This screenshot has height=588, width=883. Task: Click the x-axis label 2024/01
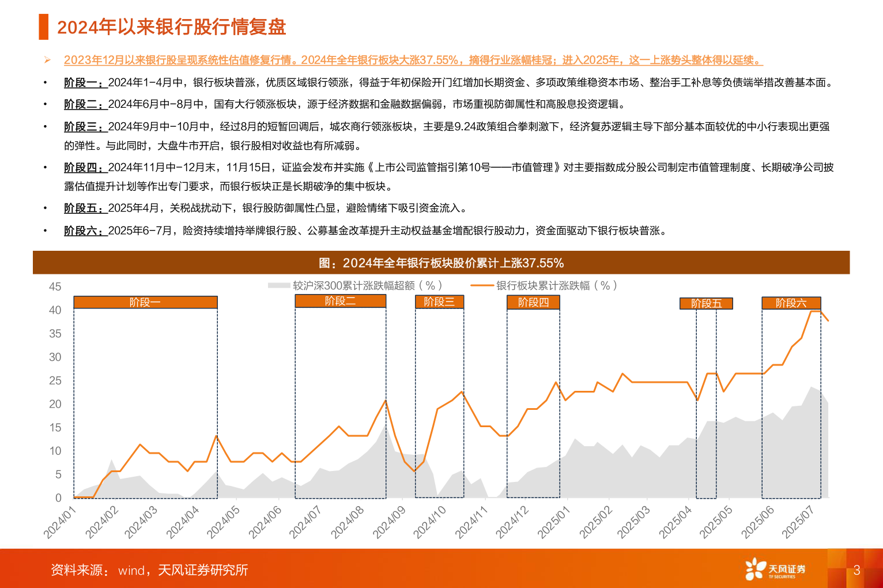[x=59, y=522]
